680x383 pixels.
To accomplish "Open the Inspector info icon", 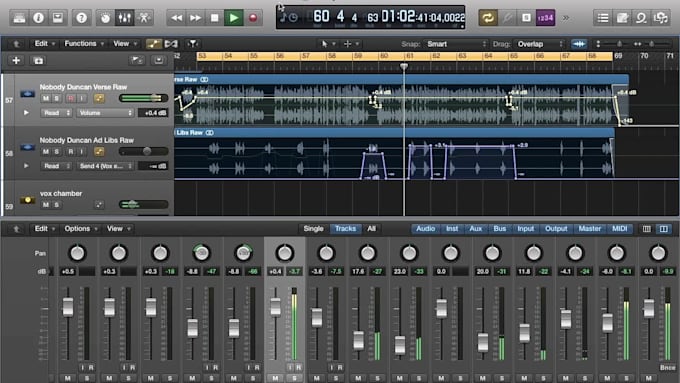I will (39, 18).
